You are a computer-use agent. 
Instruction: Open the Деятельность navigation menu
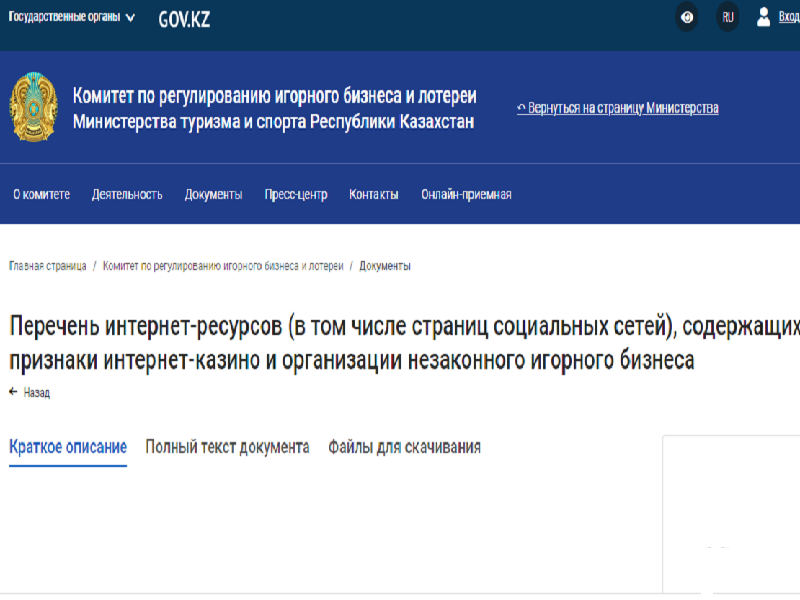pyautogui.click(x=125, y=194)
